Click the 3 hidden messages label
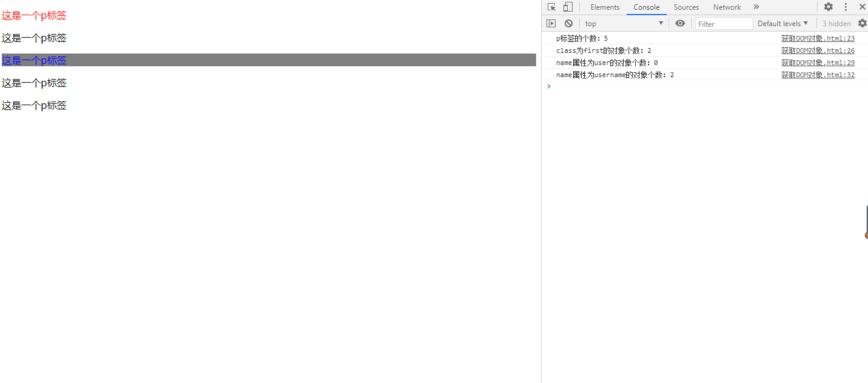 point(836,24)
